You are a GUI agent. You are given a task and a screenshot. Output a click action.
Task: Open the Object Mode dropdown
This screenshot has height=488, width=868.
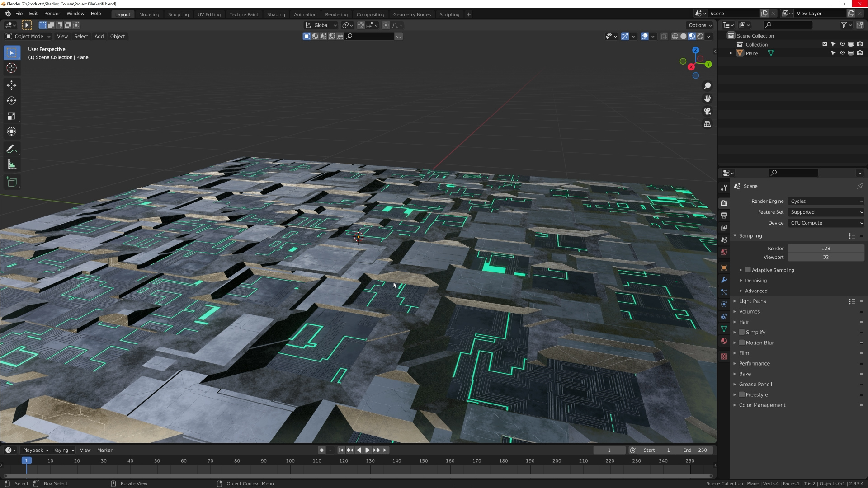click(x=28, y=37)
